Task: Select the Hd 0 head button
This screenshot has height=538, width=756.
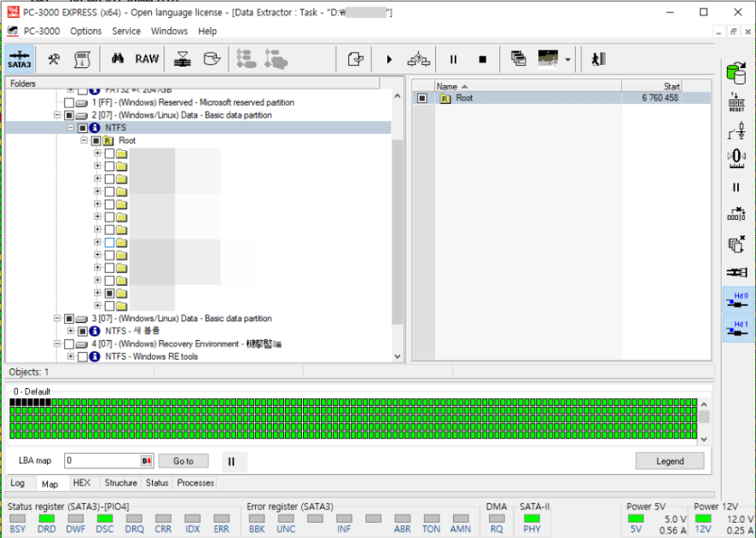Action: tap(738, 300)
